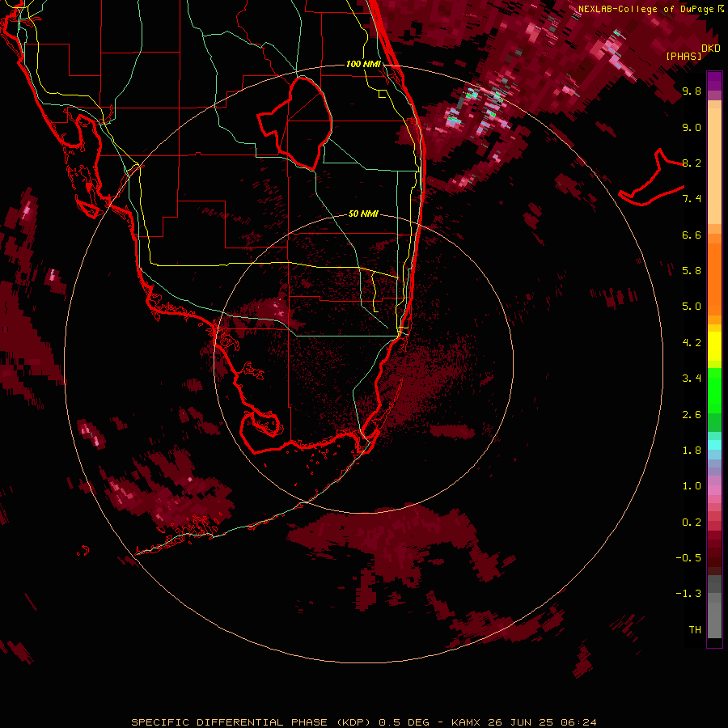The image size is (728, 728).
Task: Click the -1.3 scale value
Action: 688,594
